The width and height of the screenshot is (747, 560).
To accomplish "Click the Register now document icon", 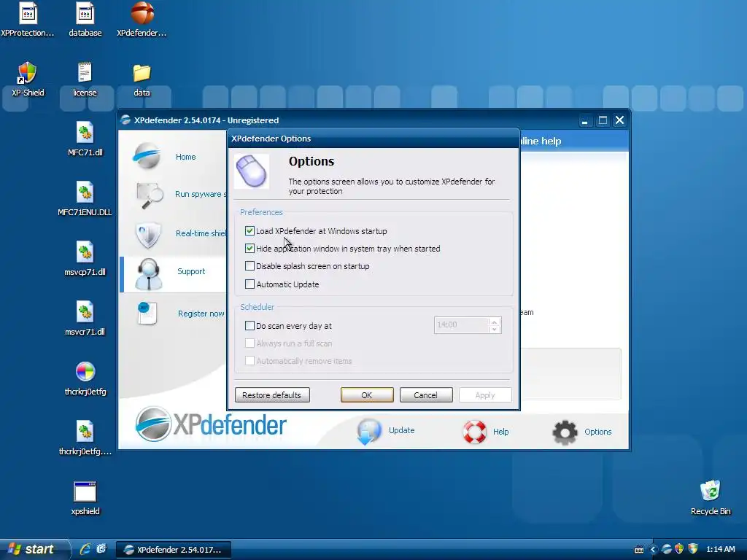I will coord(147,314).
